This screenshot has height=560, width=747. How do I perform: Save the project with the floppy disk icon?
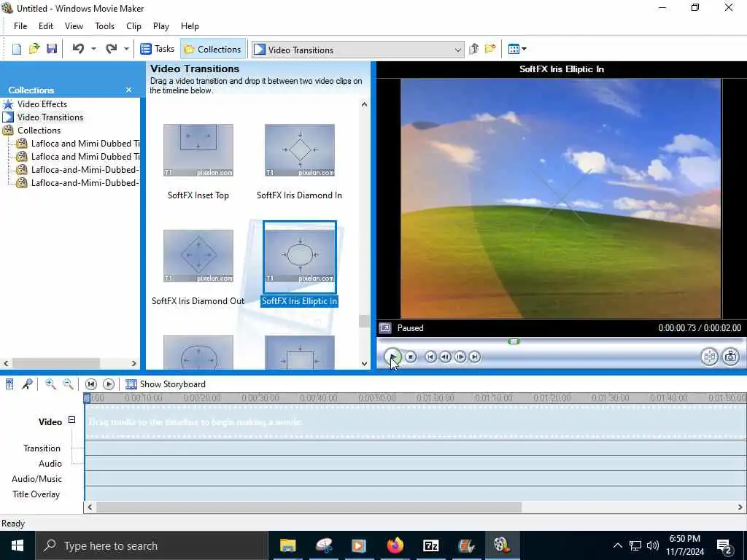click(x=52, y=49)
